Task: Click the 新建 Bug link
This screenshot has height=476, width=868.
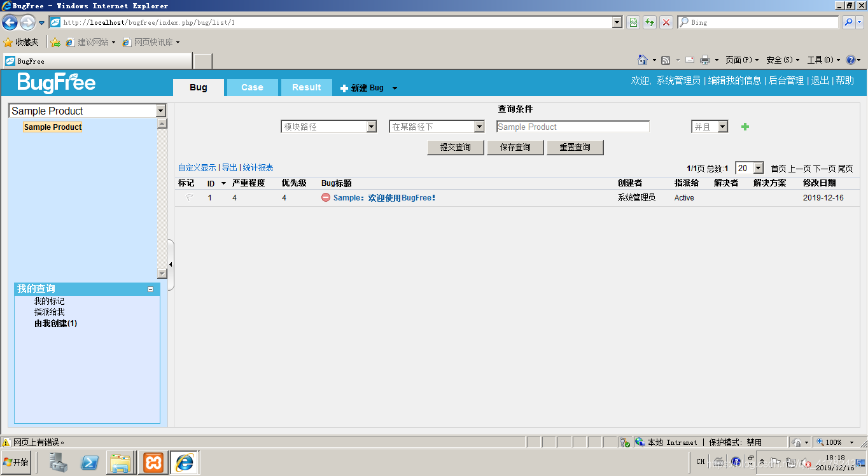Action: pos(362,88)
